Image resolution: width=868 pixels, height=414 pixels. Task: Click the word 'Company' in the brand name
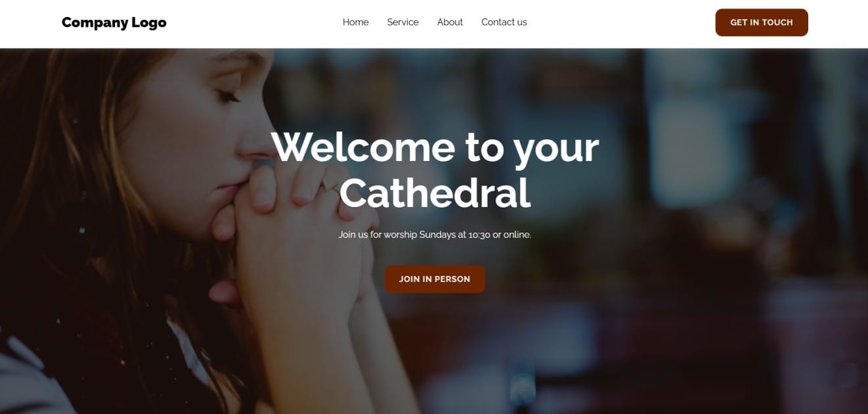[95, 23]
